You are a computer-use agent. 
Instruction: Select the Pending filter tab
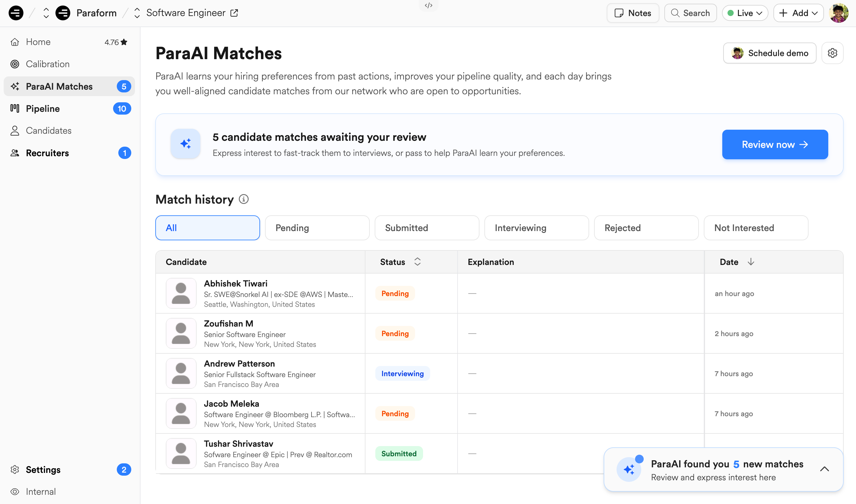(x=317, y=228)
